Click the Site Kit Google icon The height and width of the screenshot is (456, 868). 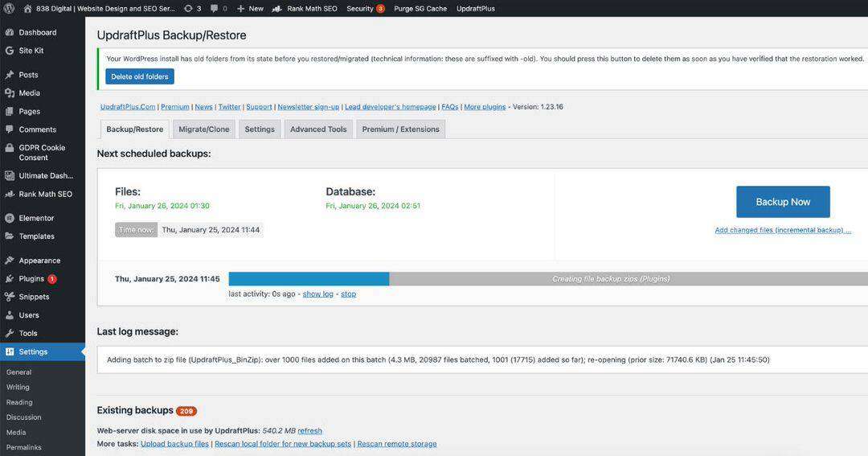click(x=10, y=51)
